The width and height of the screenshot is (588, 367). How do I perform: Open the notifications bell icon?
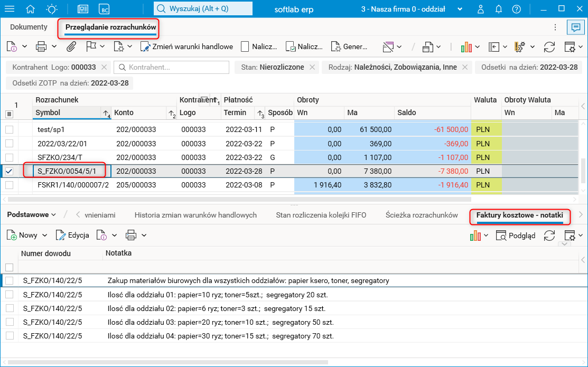498,9
